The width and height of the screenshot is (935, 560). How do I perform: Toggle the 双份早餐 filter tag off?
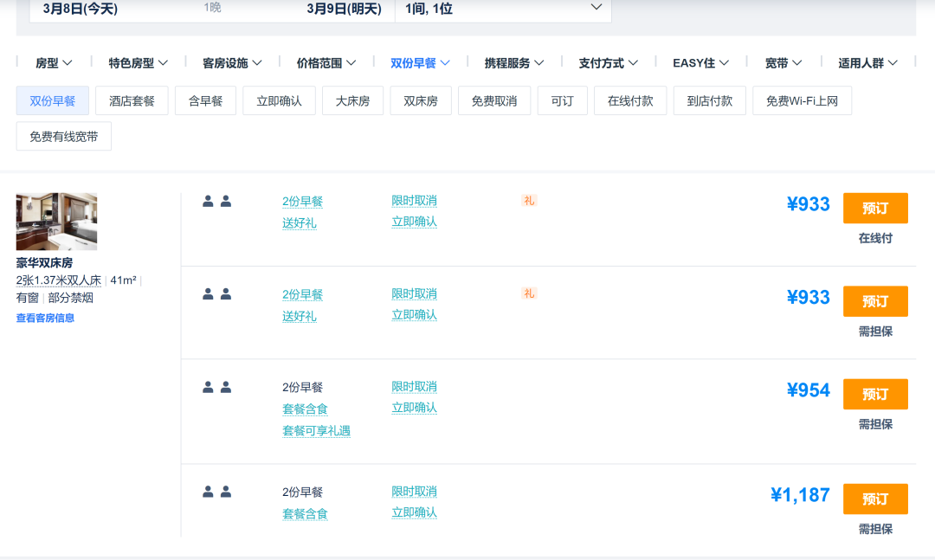click(53, 101)
